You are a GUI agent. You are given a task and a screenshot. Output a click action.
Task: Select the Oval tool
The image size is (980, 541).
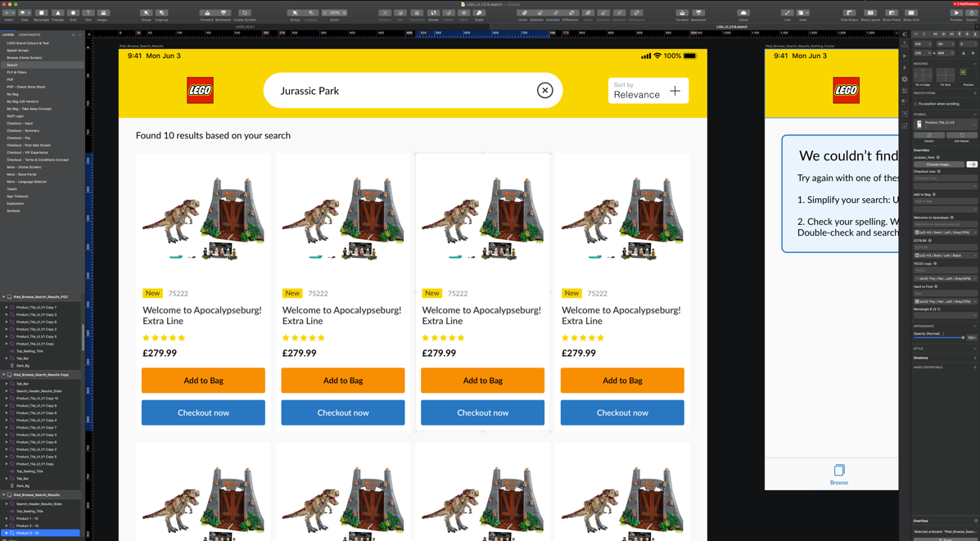tap(73, 13)
